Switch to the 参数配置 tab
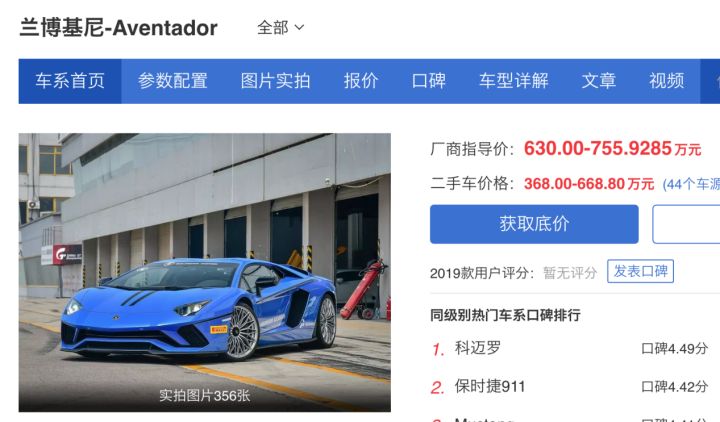 [173, 81]
